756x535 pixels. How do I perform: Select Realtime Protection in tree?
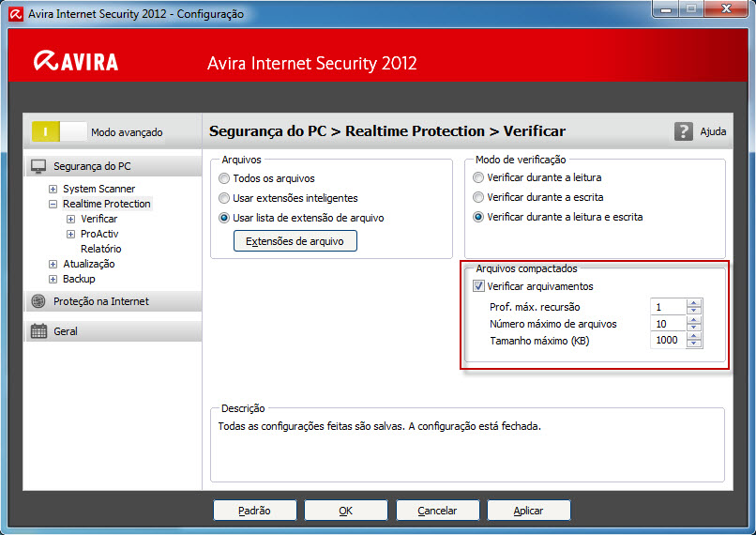point(107,204)
